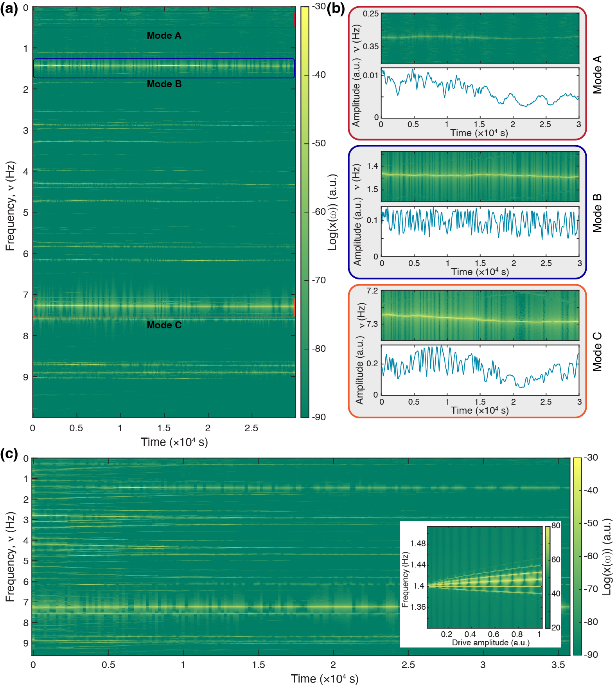Click the "(a)" panel label
Image resolution: width=616 pixels, height=688 pixels.
tap(9, 9)
